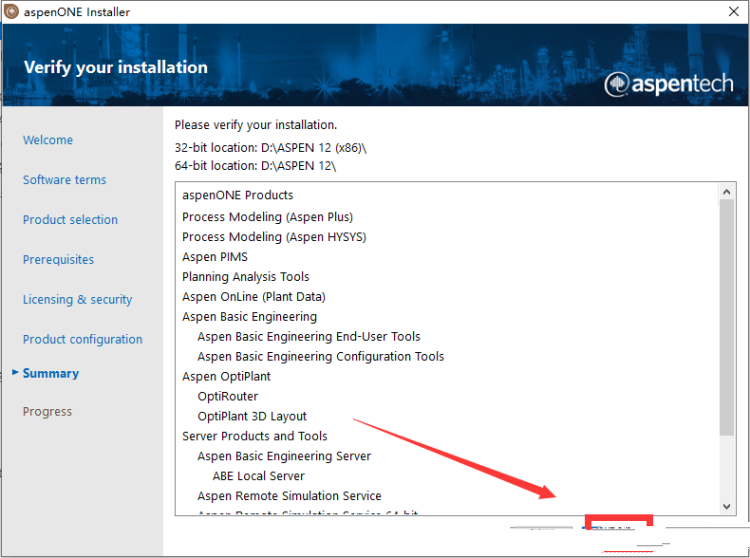Select 'Aspen Remote Simulation Service' row
The width and height of the screenshot is (750, 558).
click(289, 496)
